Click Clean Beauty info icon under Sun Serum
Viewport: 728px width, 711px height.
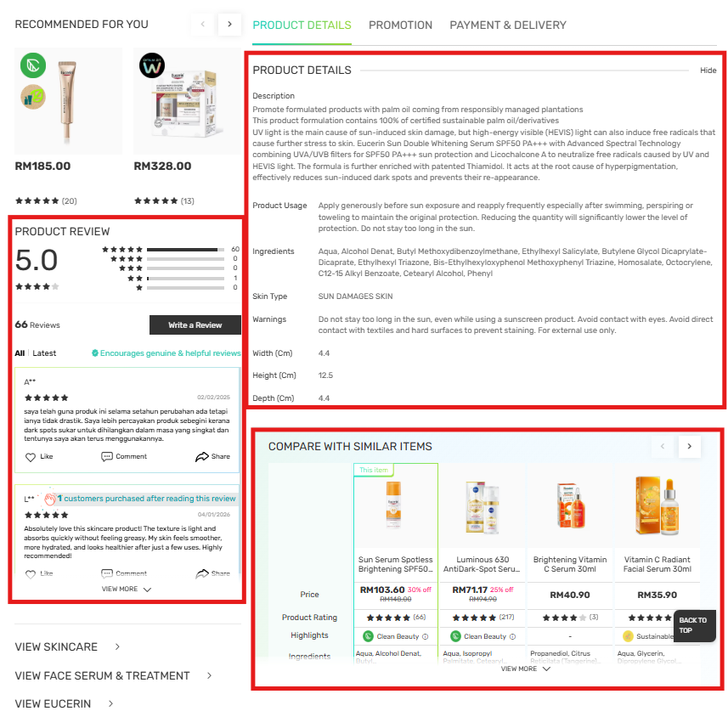click(x=425, y=636)
